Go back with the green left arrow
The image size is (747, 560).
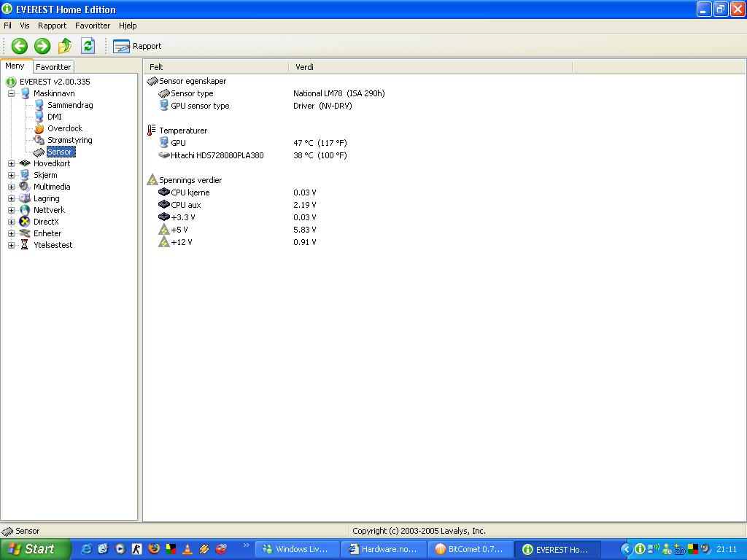tap(20, 46)
